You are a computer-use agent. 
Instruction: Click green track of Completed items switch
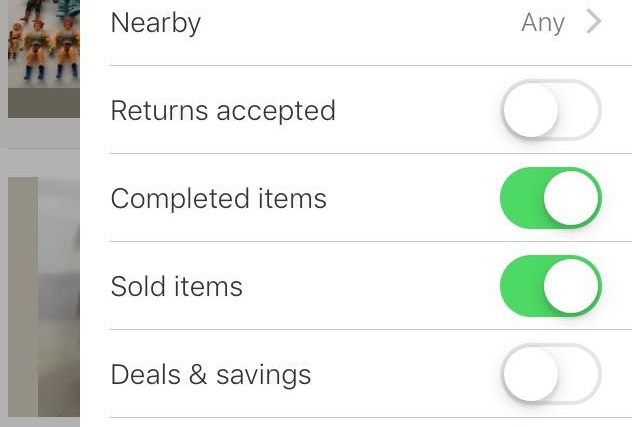pos(521,198)
